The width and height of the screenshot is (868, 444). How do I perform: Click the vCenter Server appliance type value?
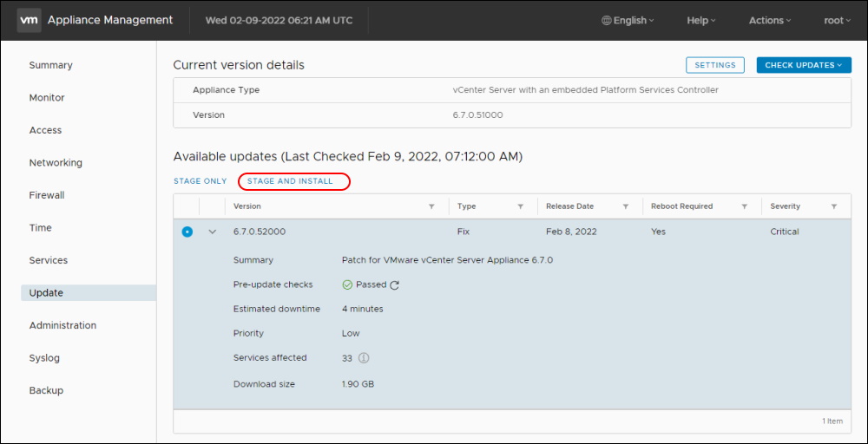tap(586, 90)
